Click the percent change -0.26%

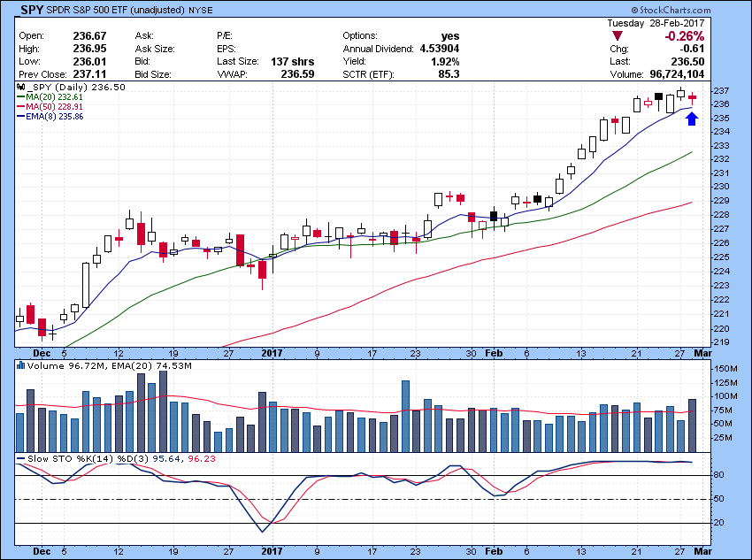(x=685, y=36)
